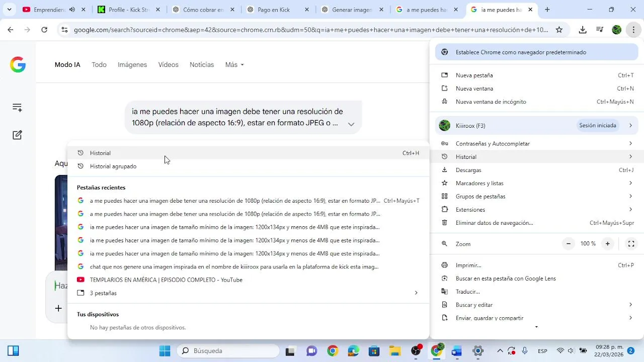Mute the Emprendiendo YouTube tab audio icon
The image size is (644, 362).
(72, 10)
